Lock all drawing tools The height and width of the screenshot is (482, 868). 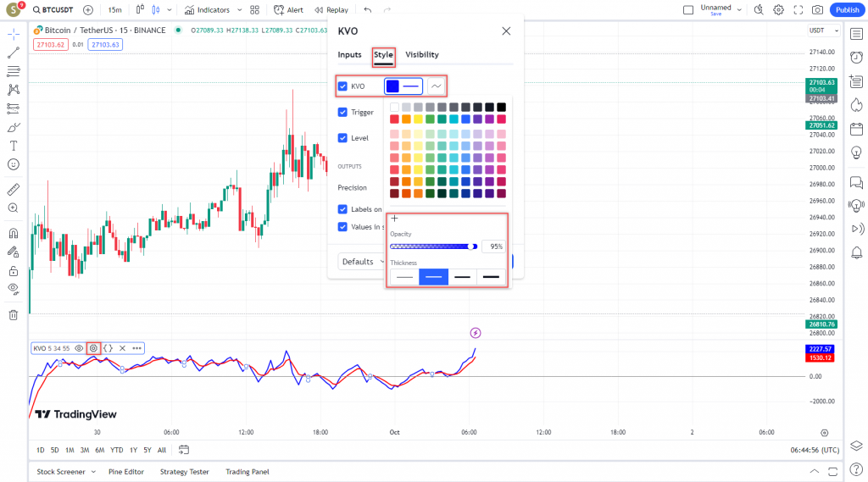click(14, 270)
